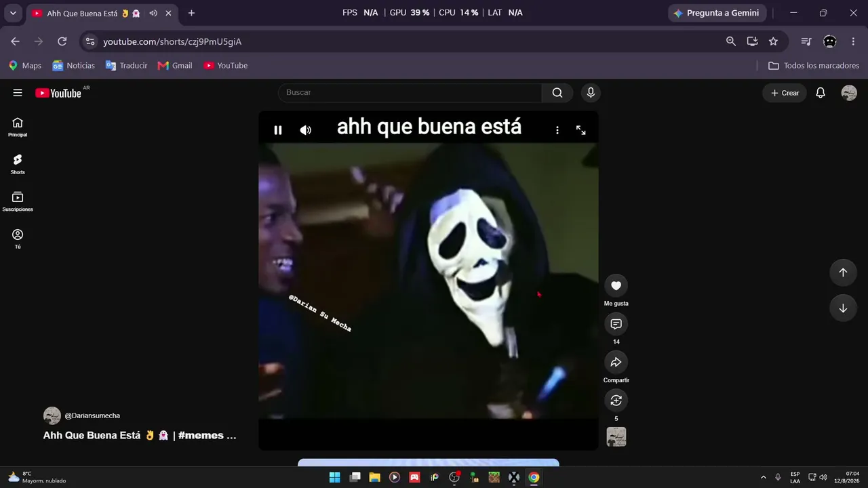The width and height of the screenshot is (868, 488).
Task: Click the Short video frame
Action: [429, 281]
